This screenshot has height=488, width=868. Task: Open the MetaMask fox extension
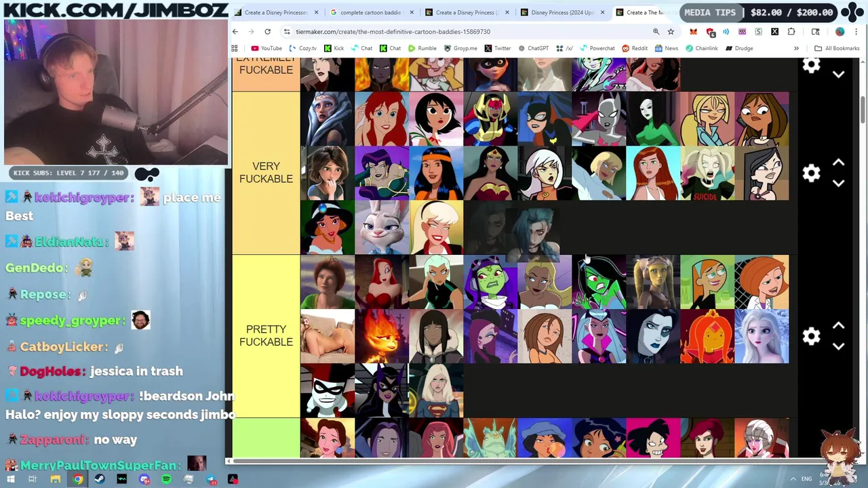coord(693,32)
